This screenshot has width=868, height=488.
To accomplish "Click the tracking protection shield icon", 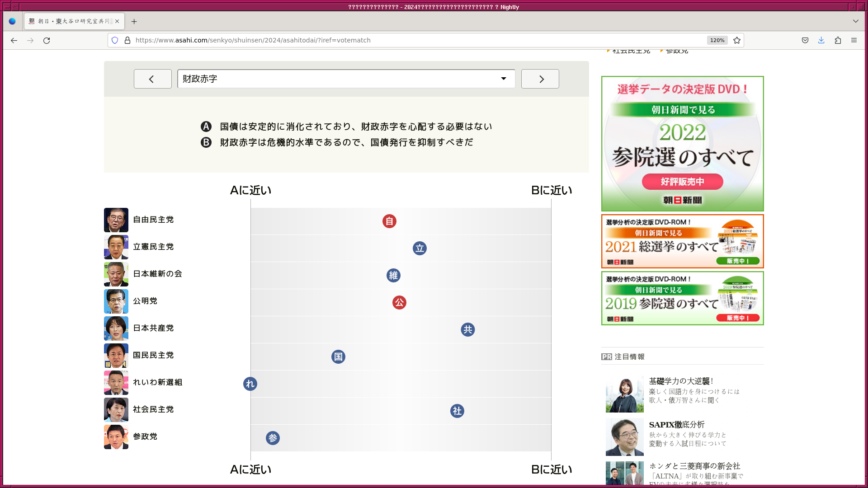I will click(115, 40).
